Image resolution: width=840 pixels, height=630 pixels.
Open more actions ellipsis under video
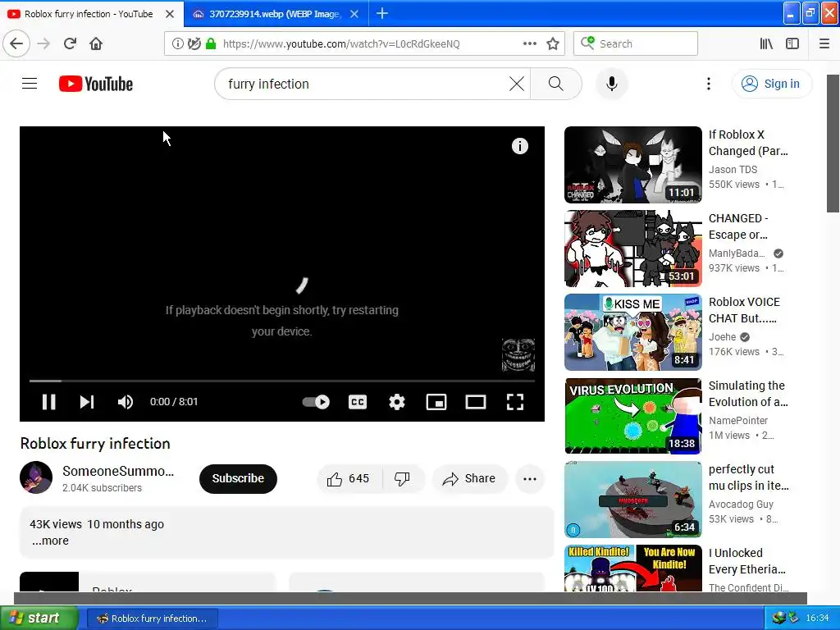529,479
